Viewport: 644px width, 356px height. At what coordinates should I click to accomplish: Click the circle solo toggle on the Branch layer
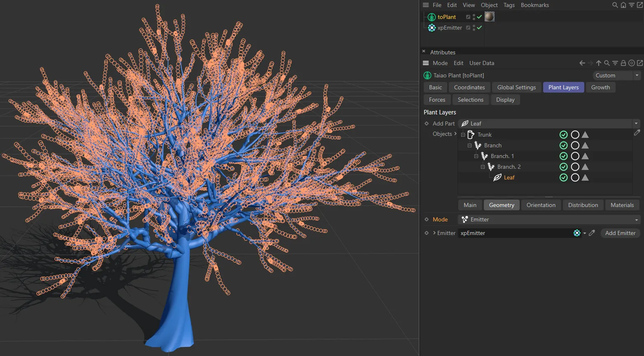tap(575, 145)
